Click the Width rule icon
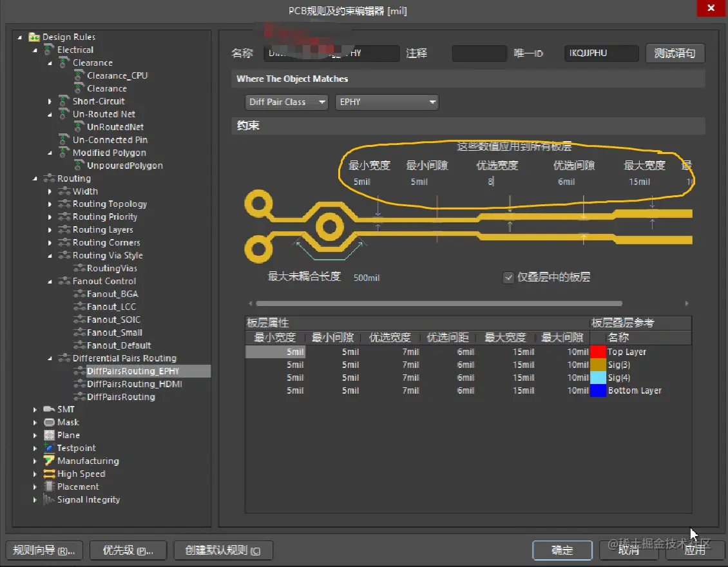This screenshot has height=567, width=728. pyautogui.click(x=64, y=191)
